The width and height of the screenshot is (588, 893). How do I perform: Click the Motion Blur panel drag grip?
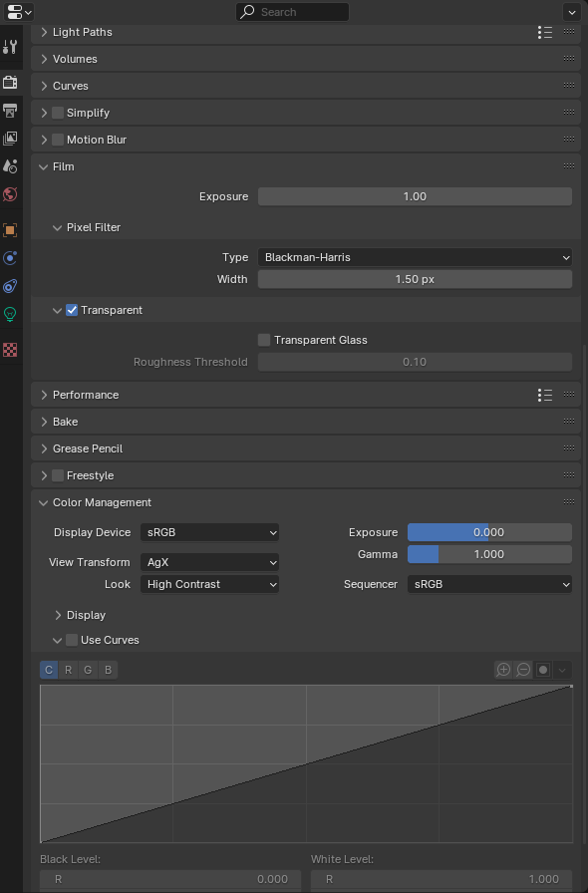(569, 139)
